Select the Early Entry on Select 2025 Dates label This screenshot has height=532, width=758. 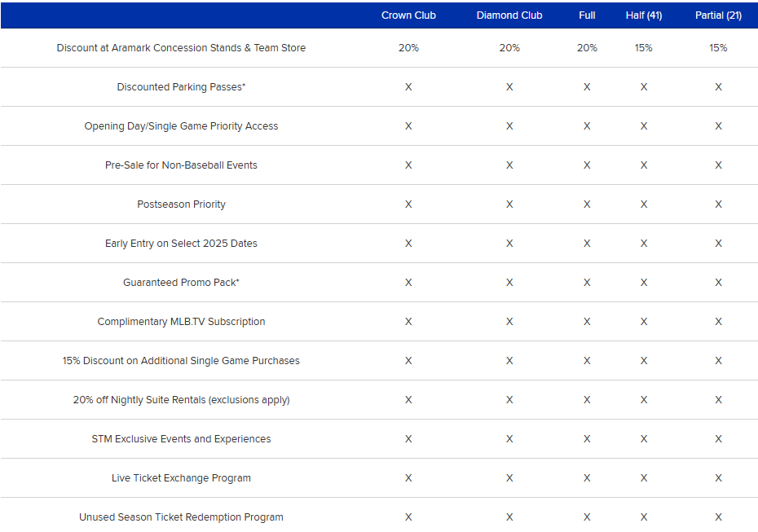click(181, 244)
